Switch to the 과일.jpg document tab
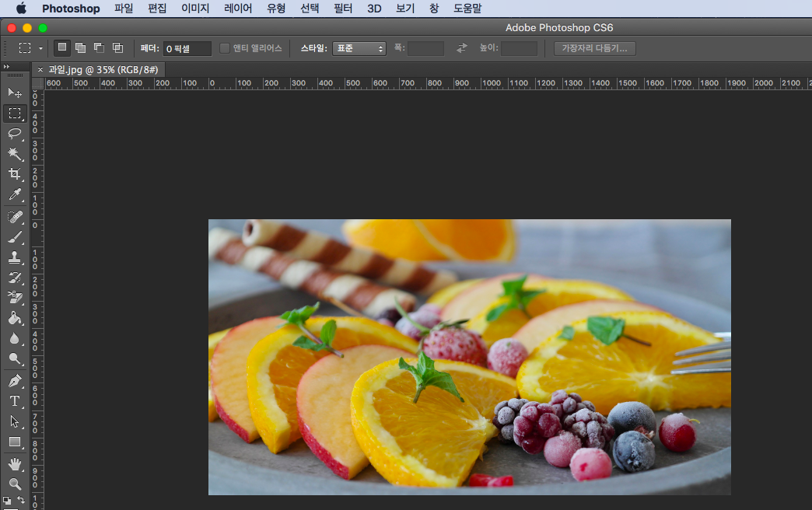Viewport: 812px width, 510px height. coord(103,69)
